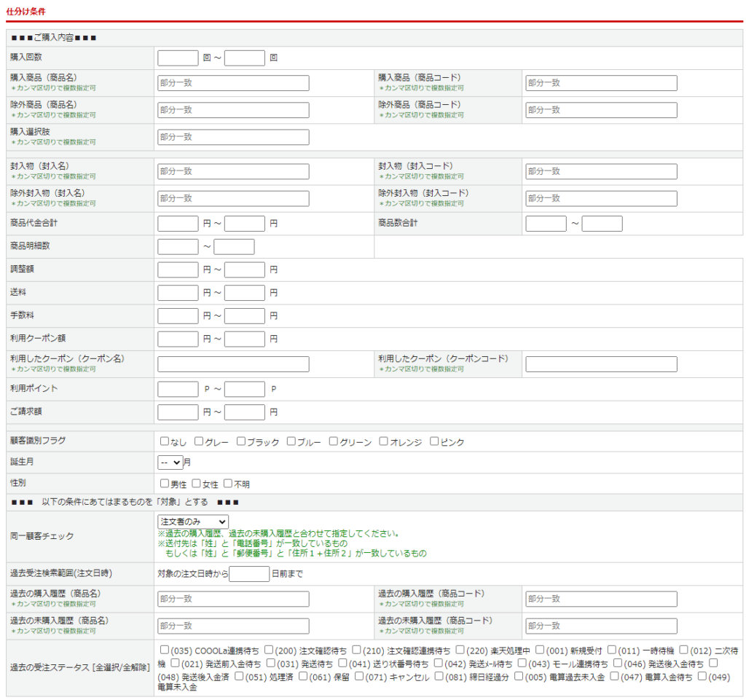The width and height of the screenshot is (746, 700).
Task: Tick the グレー customer flag checkbox
Action: tap(199, 441)
